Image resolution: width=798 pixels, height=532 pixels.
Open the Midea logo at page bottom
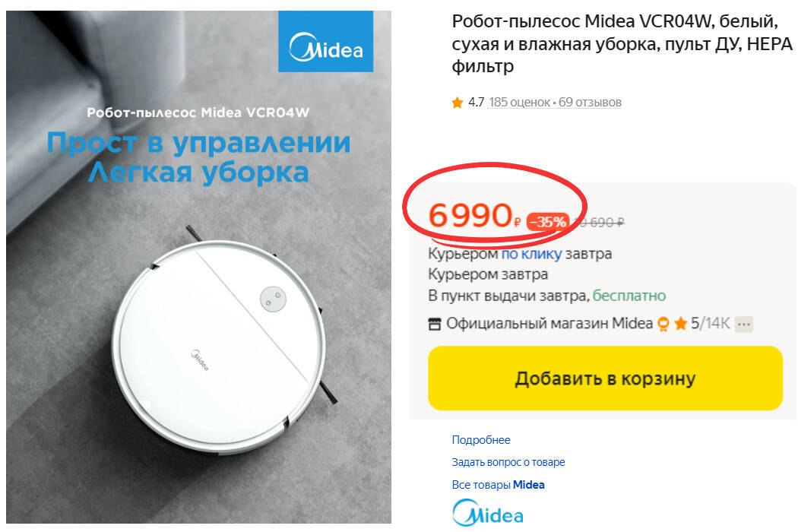click(x=488, y=513)
